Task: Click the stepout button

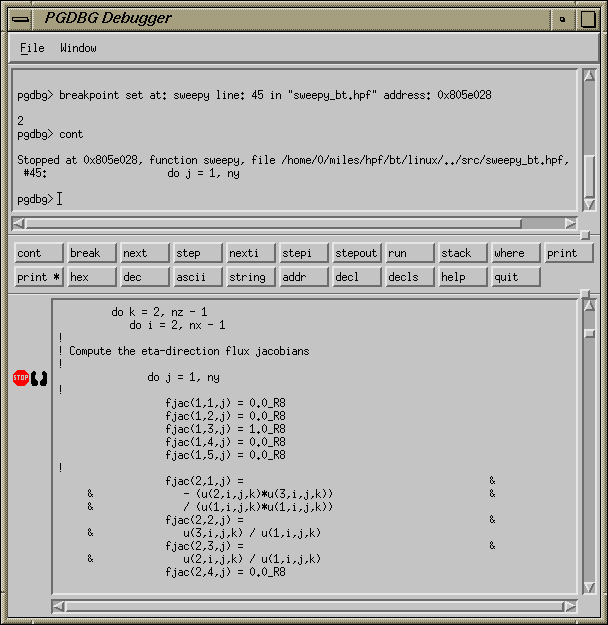Action: pos(356,253)
